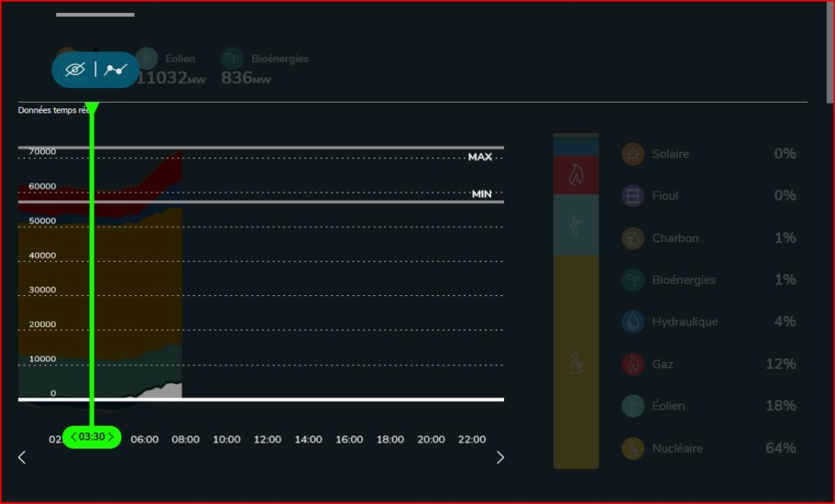
Task: Select the 10:00 time label
Action: (x=227, y=440)
